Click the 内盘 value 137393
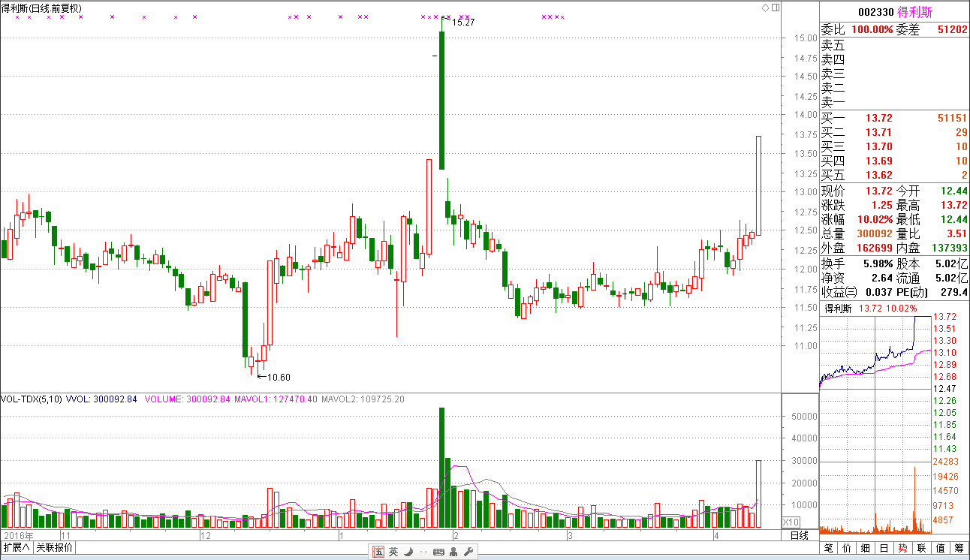 click(950, 248)
